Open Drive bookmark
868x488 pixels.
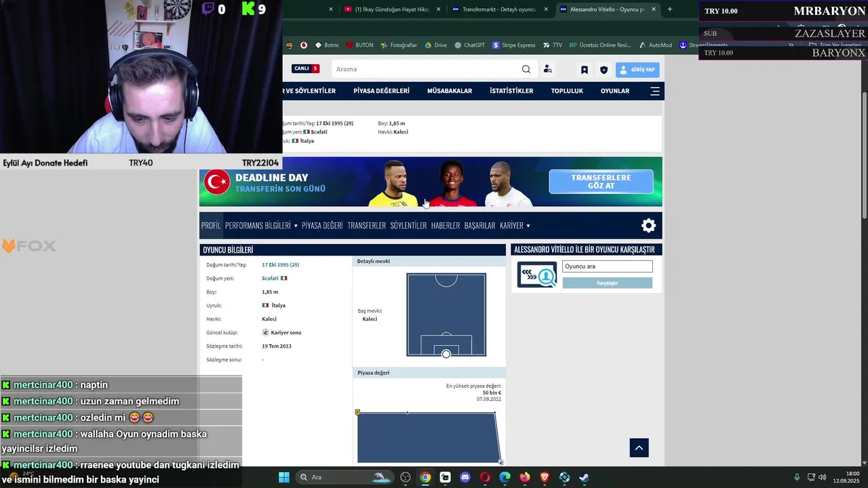coord(436,45)
